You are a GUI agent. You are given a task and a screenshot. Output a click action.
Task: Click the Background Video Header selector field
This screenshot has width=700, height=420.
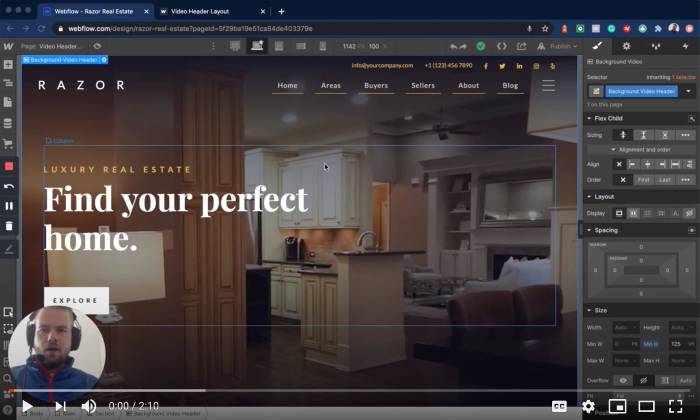642,91
